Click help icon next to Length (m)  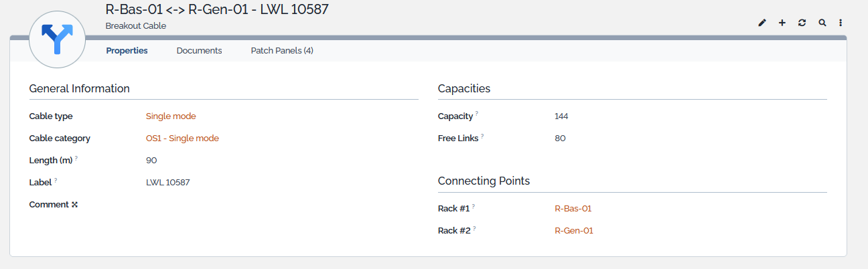[76, 159]
